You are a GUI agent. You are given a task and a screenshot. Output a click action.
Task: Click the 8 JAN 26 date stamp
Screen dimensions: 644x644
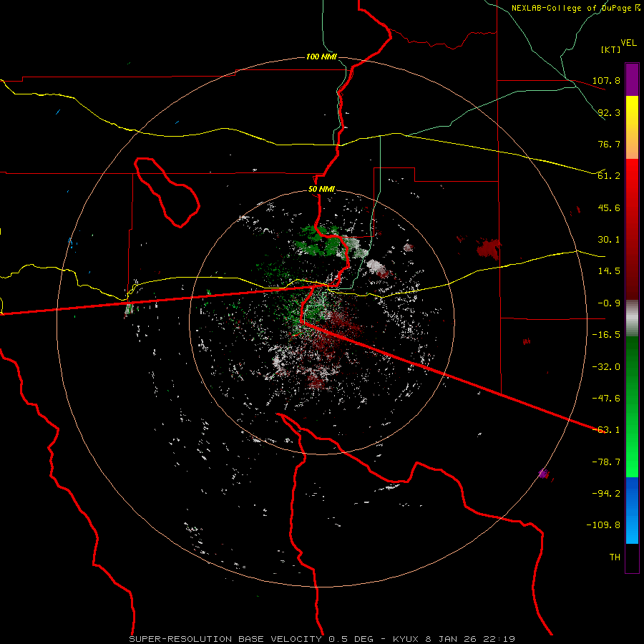452,639
